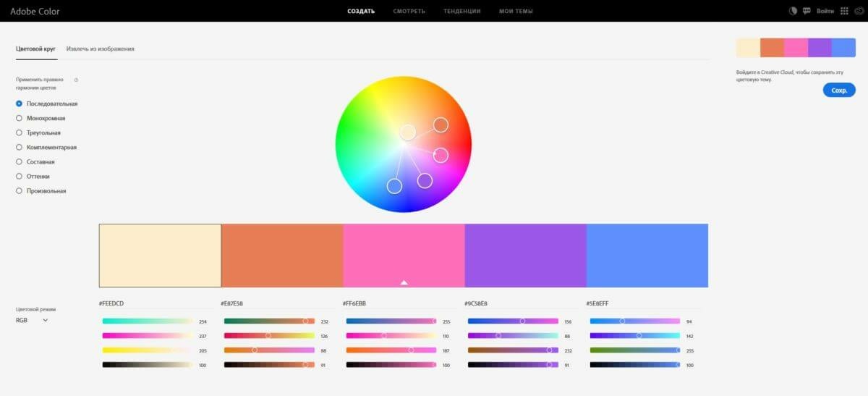Screen dimensions: 868x396
Task: Select the Составная harmony rule
Action: coord(35,161)
